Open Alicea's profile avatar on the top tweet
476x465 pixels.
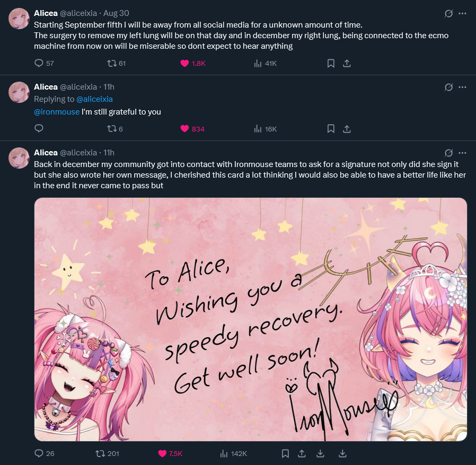[19, 19]
